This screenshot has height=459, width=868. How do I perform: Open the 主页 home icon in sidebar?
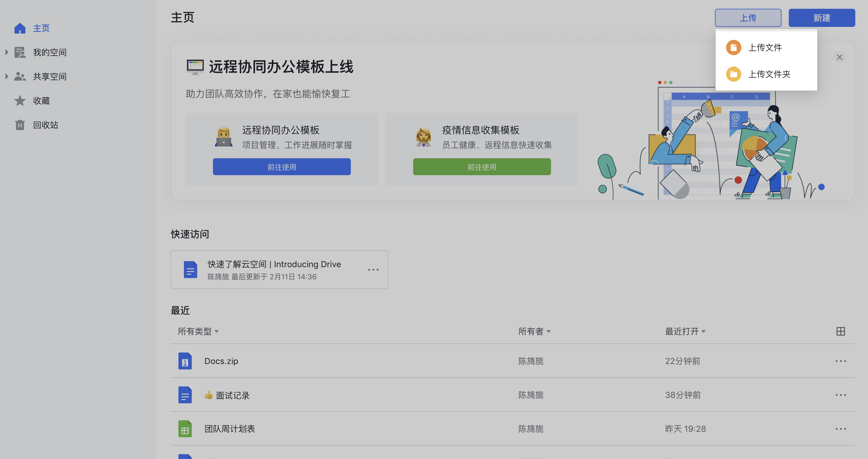click(x=20, y=28)
